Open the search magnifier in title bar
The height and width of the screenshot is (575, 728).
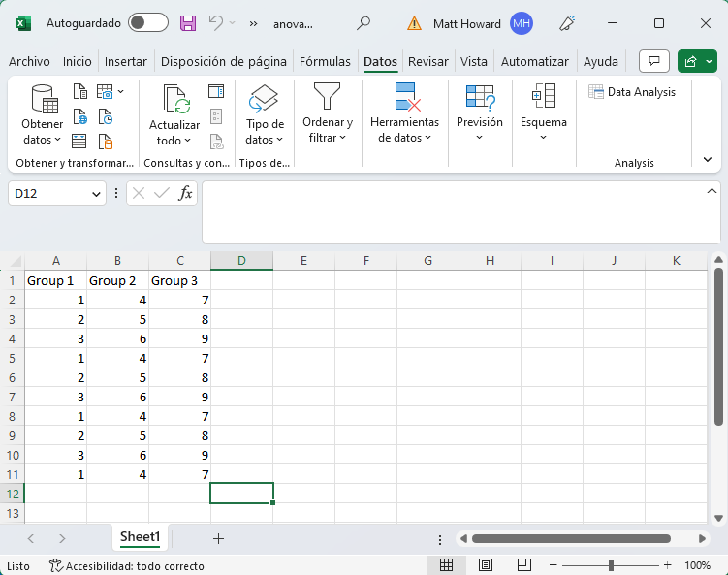[x=364, y=22]
